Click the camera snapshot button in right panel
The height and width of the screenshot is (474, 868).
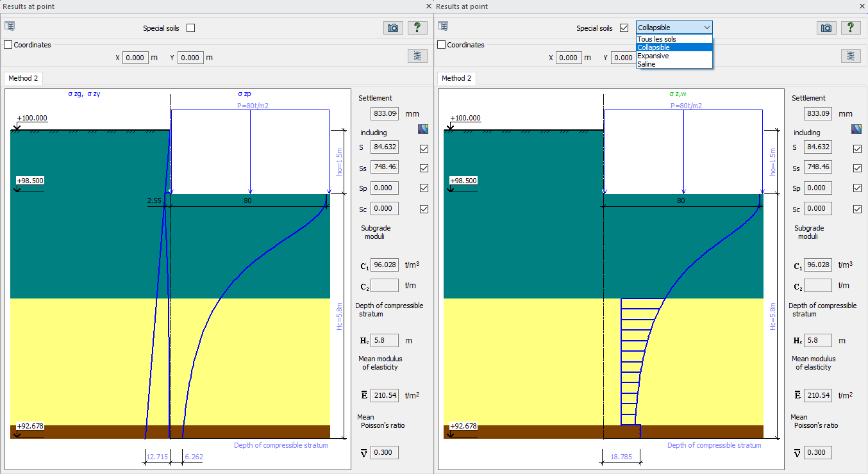click(x=826, y=28)
